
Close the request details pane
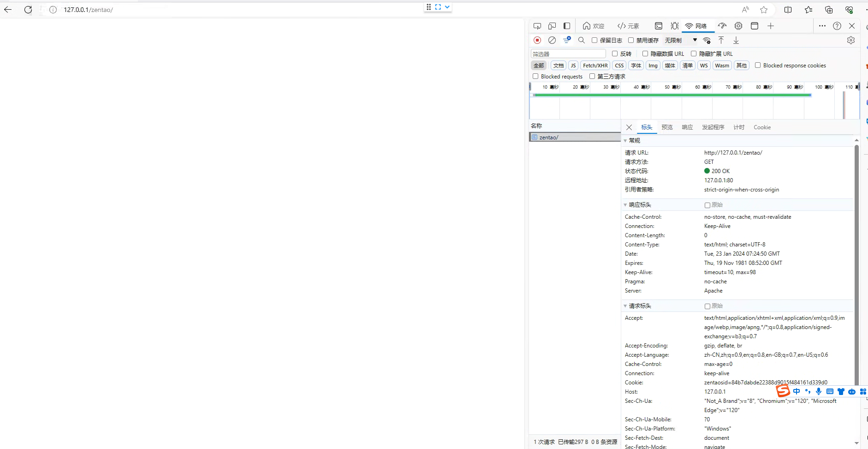tap(629, 127)
